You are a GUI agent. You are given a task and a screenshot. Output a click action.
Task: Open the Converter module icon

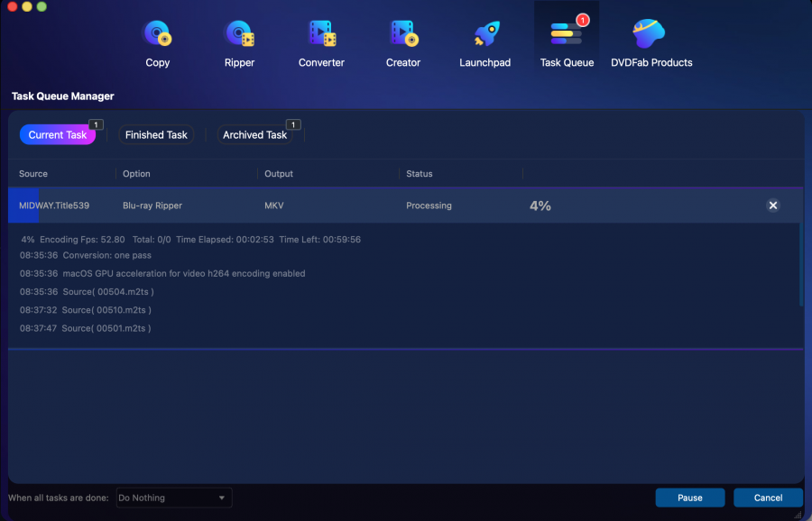322,35
